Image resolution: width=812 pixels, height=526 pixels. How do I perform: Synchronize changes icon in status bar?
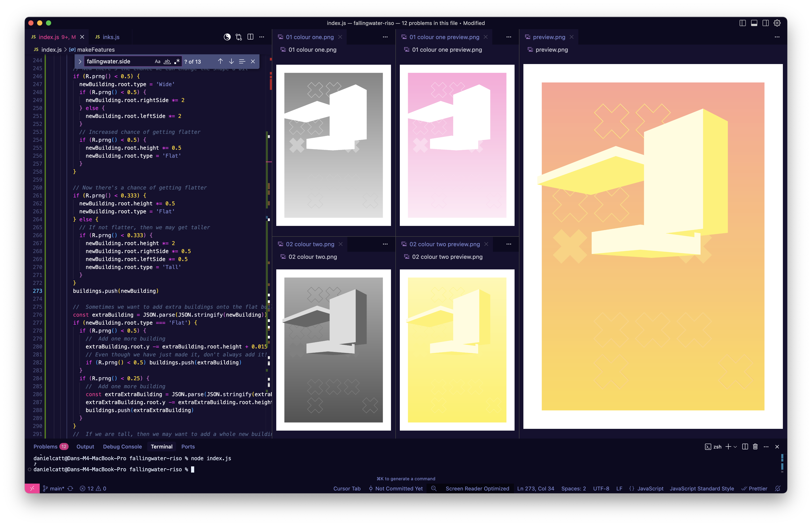(x=70, y=488)
